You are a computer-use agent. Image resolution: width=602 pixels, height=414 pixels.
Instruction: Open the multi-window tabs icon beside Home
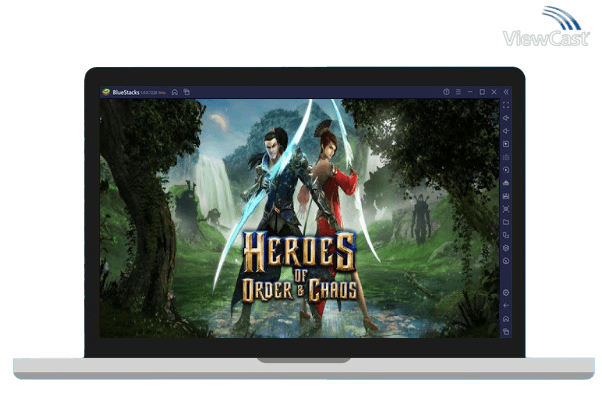point(187,92)
